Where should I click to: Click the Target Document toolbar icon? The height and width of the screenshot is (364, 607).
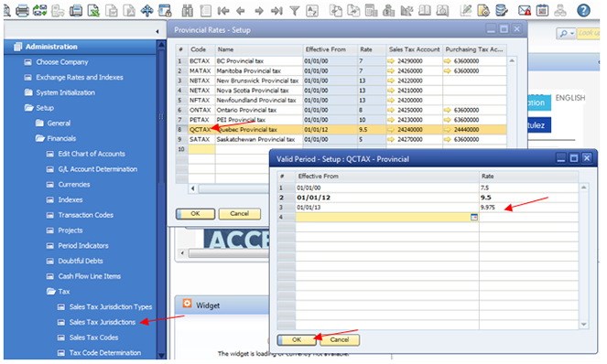tap(353, 10)
